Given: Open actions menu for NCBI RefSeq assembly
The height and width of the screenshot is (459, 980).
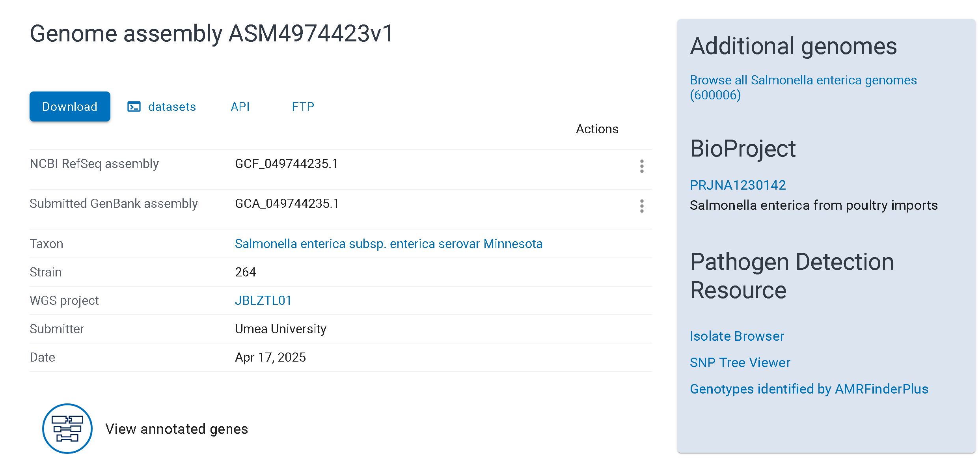Looking at the screenshot, I should tap(642, 166).
